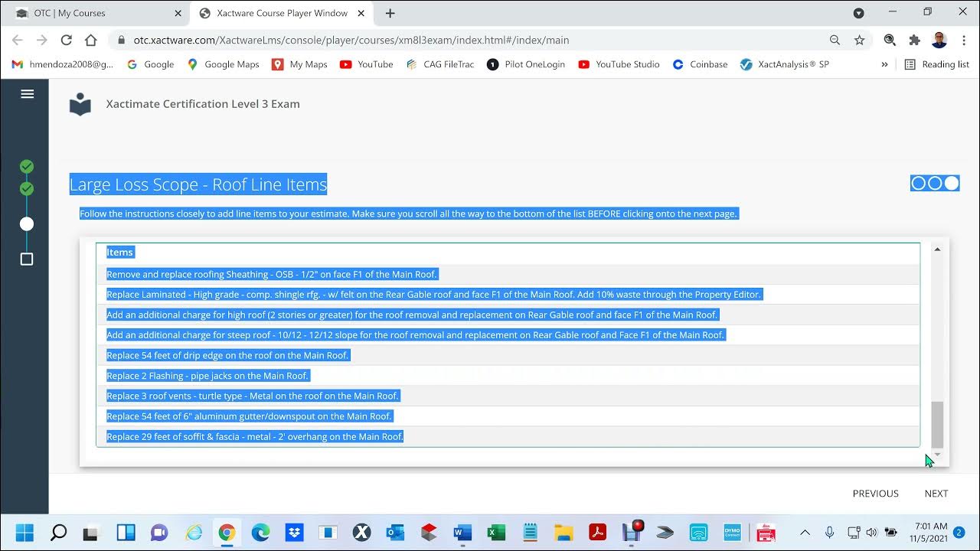Click the scroll down arrow of items list
The width and height of the screenshot is (980, 551).
click(937, 455)
